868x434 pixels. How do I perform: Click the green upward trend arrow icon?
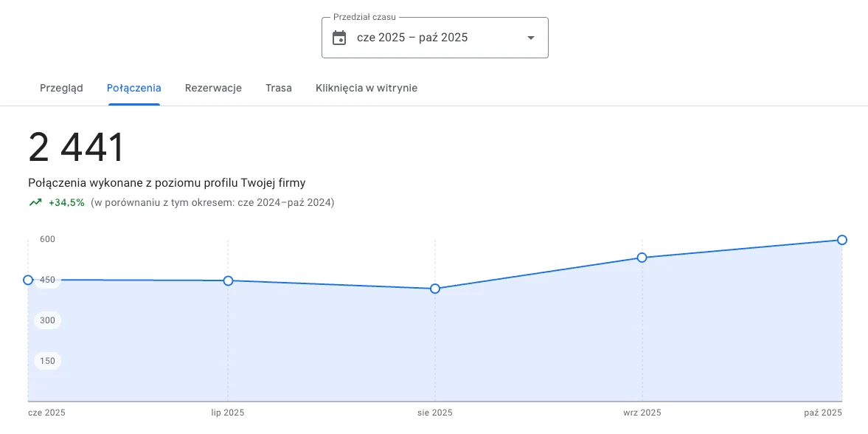[x=35, y=202]
